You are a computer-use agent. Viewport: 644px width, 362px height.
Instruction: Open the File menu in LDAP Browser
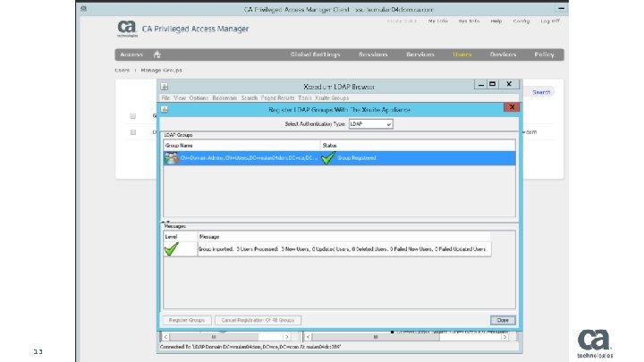pos(165,98)
